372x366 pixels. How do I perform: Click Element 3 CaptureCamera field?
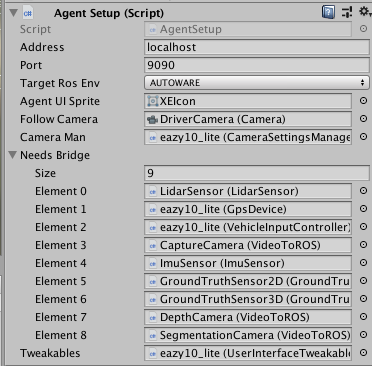click(248, 245)
